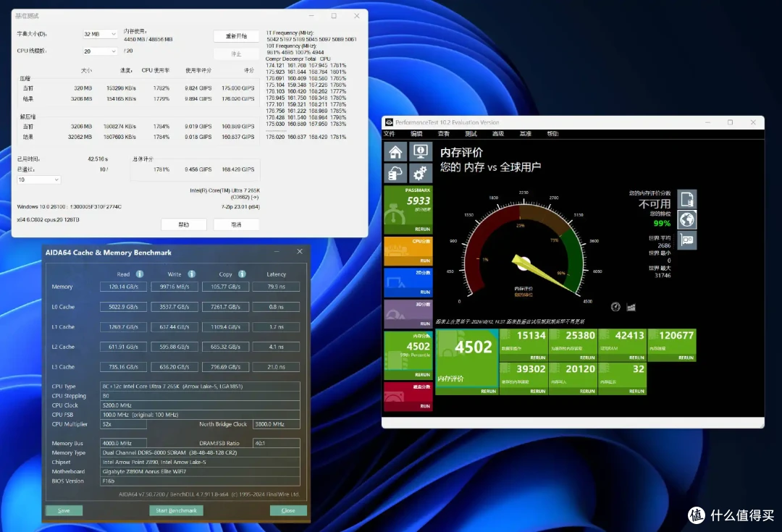
Task: Click the results document icon beside score
Action: (x=686, y=199)
